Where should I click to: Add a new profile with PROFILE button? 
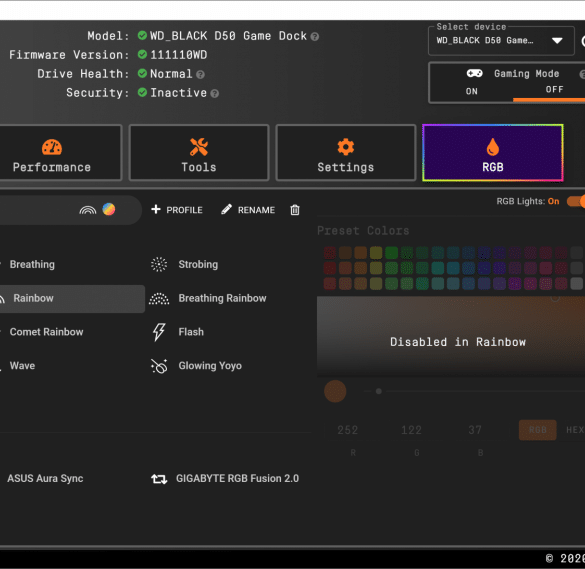[x=176, y=210]
